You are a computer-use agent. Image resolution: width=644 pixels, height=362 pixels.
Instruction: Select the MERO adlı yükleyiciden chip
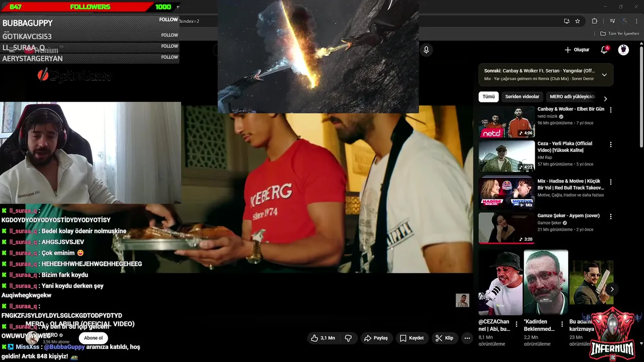(x=572, y=97)
